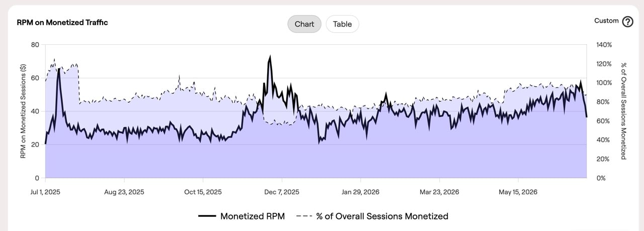Click the tallest Monetized RPM peak in early December

coord(270,57)
